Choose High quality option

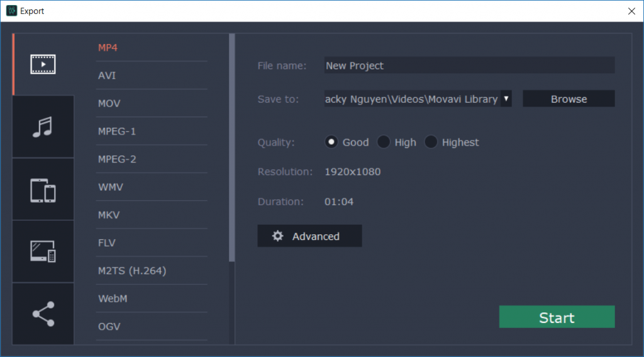[x=384, y=142]
